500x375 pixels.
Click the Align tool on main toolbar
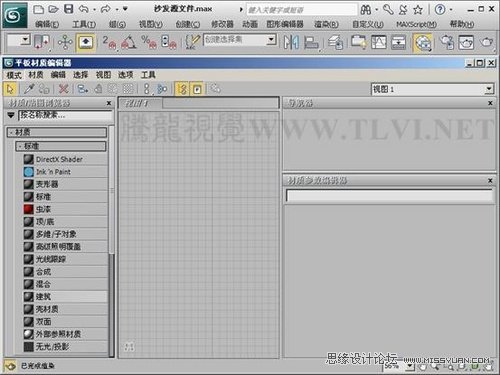[x=311, y=42]
